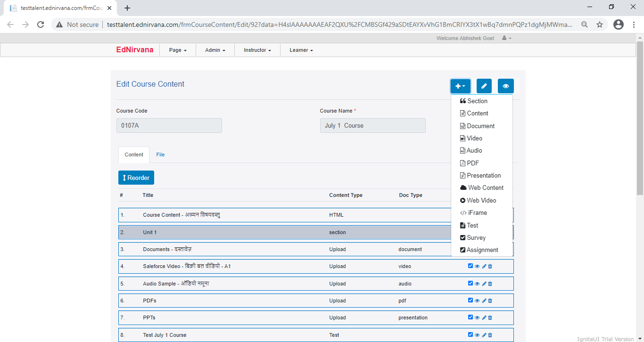This screenshot has width=644, height=342.
Task: Go to EdNirvana home via brand link
Action: point(134,50)
